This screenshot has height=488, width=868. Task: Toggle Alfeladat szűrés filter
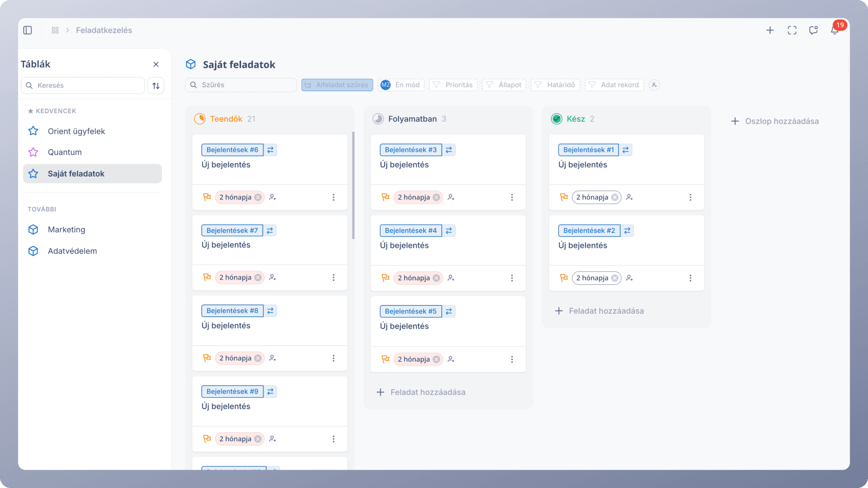337,85
